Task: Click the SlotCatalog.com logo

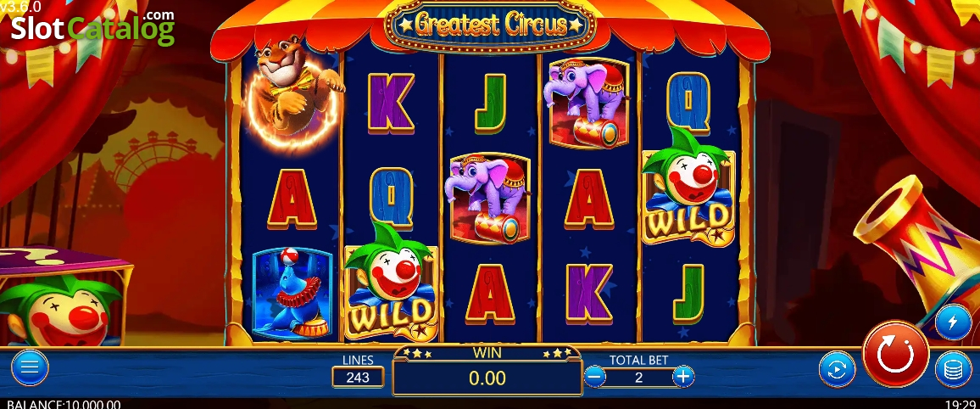Action: [92, 26]
